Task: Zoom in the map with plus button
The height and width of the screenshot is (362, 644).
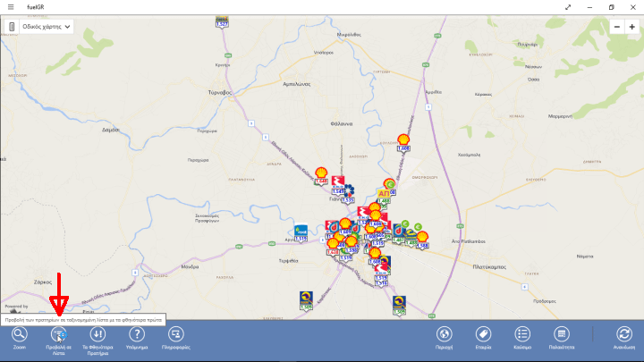Action: (632, 27)
